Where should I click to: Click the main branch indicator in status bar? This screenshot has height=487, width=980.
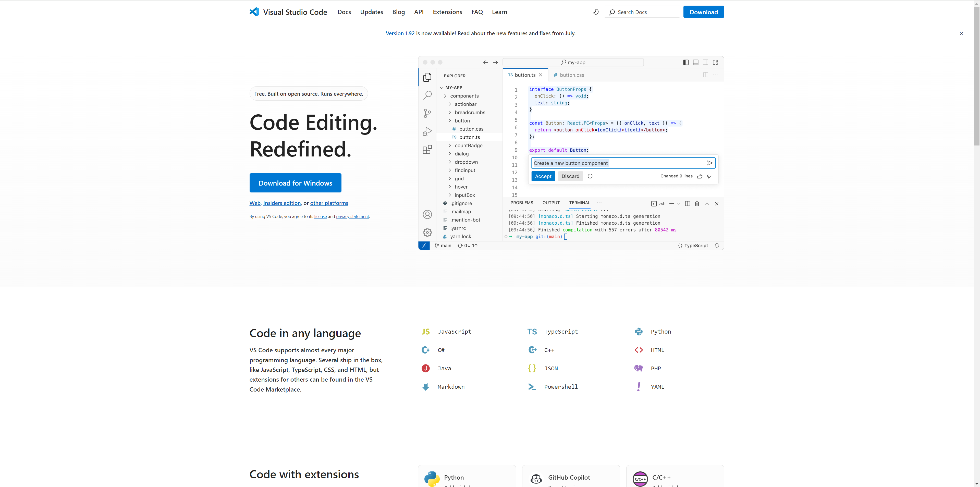pyautogui.click(x=443, y=246)
